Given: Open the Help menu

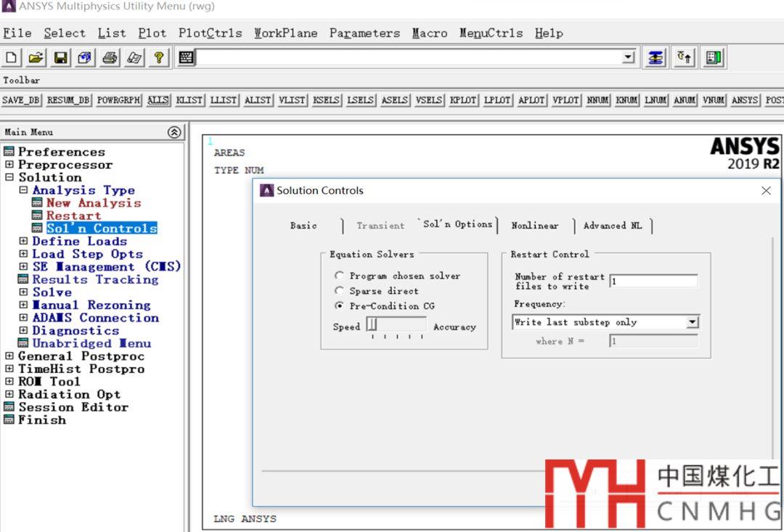Looking at the screenshot, I should pos(549,33).
